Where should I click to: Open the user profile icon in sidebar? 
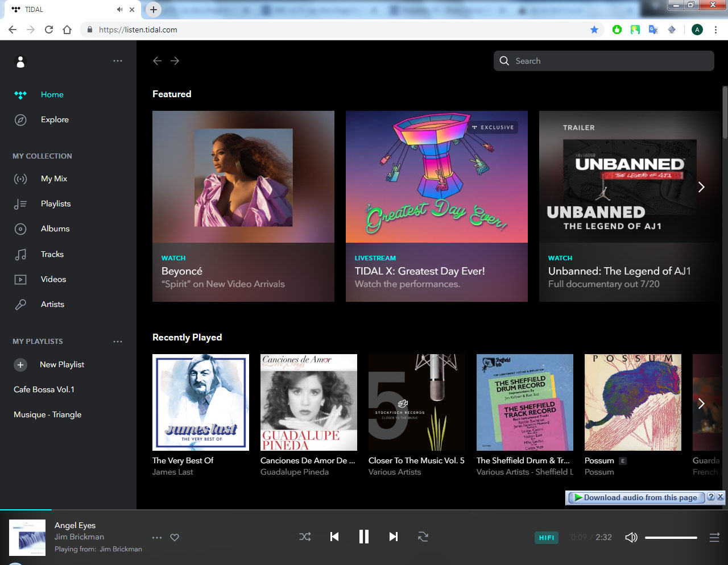tap(20, 61)
